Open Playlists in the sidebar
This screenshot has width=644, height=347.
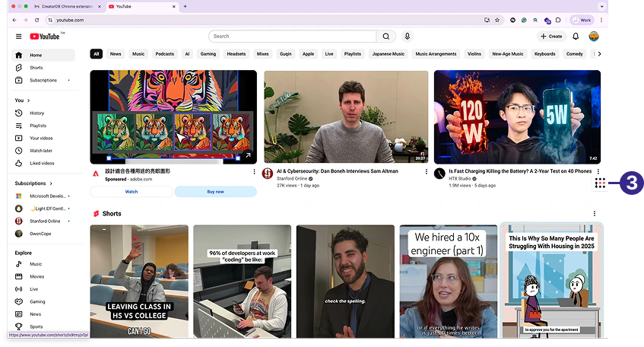[43, 126]
